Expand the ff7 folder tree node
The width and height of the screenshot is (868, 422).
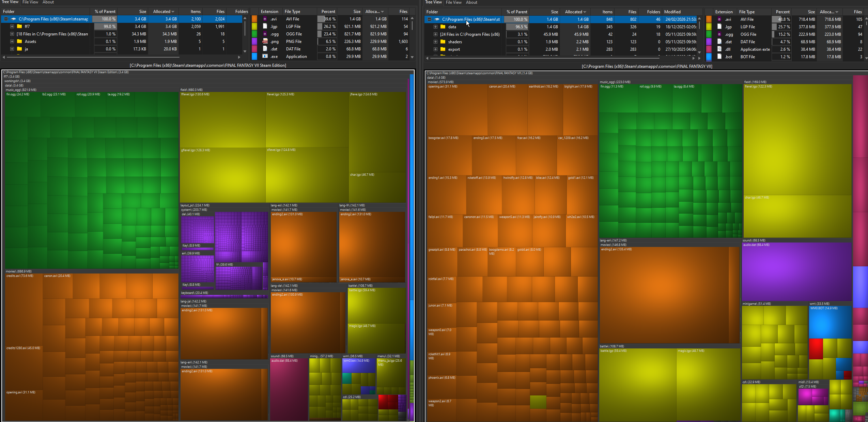[12, 27]
